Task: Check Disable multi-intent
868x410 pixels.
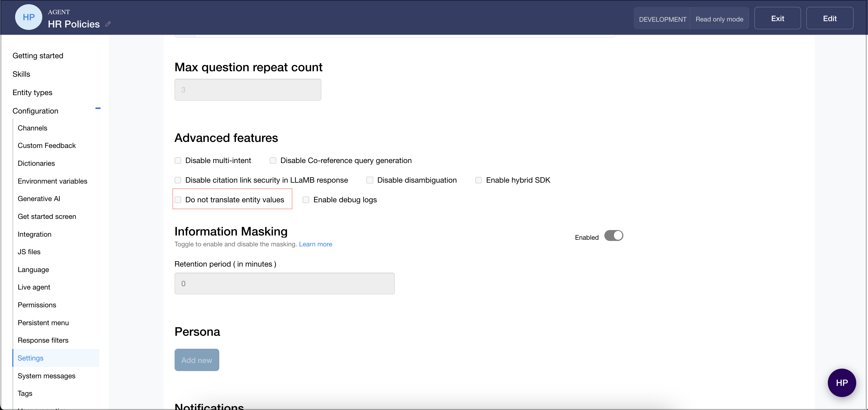Action: (x=178, y=161)
